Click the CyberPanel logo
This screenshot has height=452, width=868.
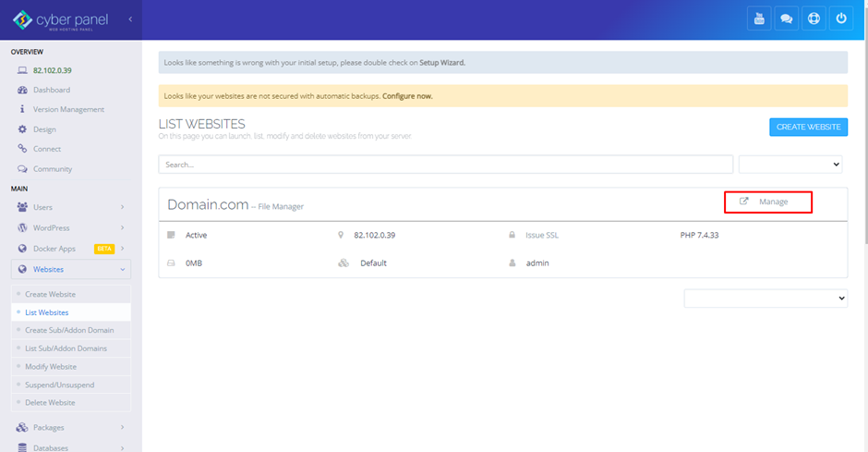60,20
